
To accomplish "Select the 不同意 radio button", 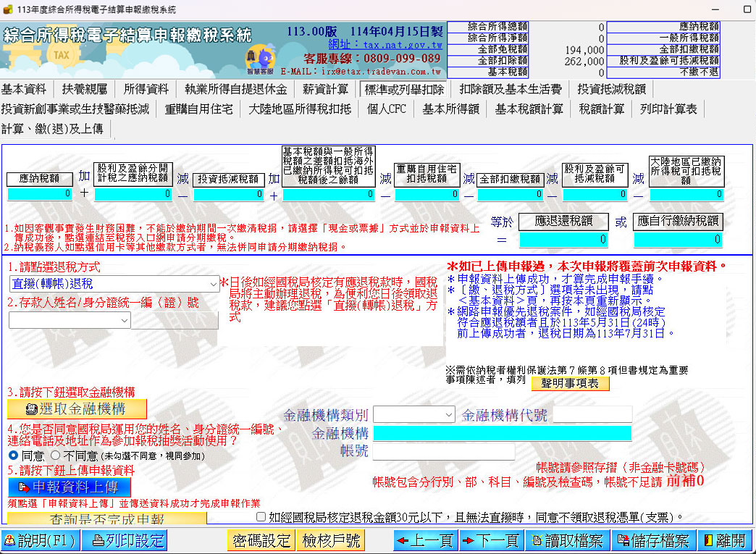I will (56, 456).
